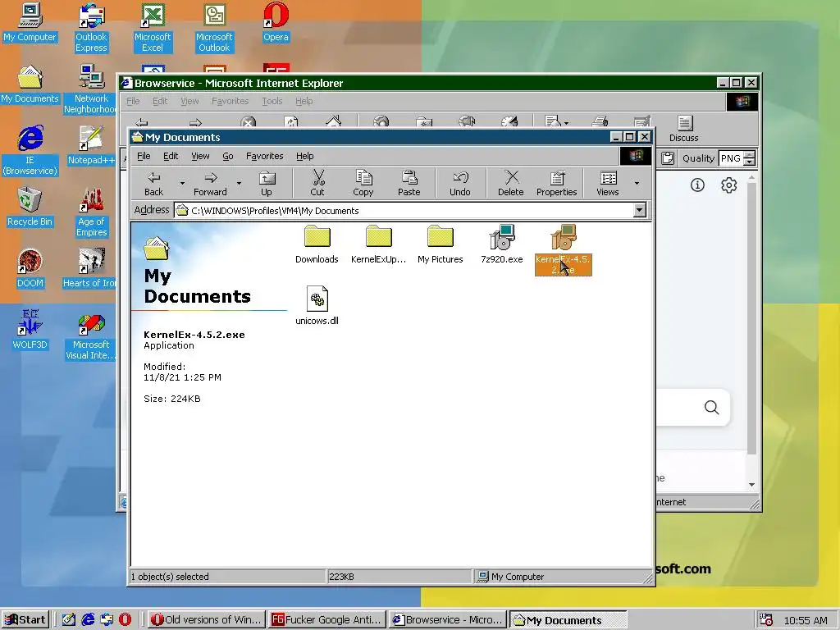Image resolution: width=840 pixels, height=630 pixels.
Task: Open the Start menu
Action: pyautogui.click(x=25, y=620)
